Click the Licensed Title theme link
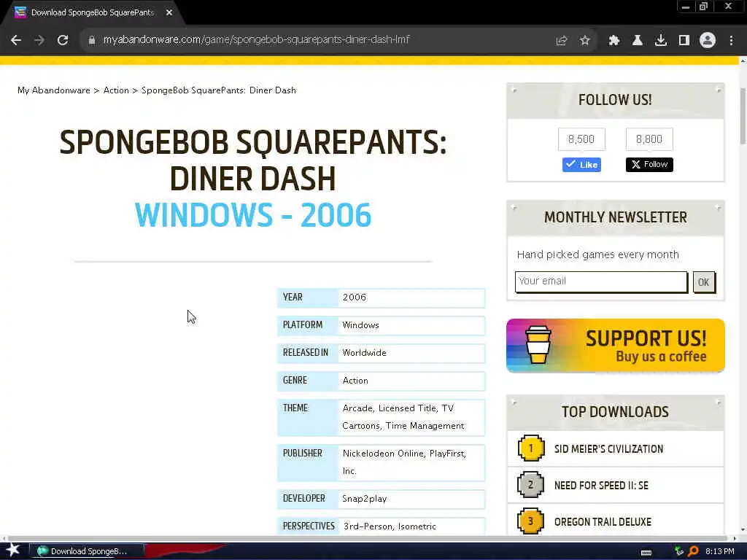Screen dimensions: 747x560 pyautogui.click(x=407, y=408)
